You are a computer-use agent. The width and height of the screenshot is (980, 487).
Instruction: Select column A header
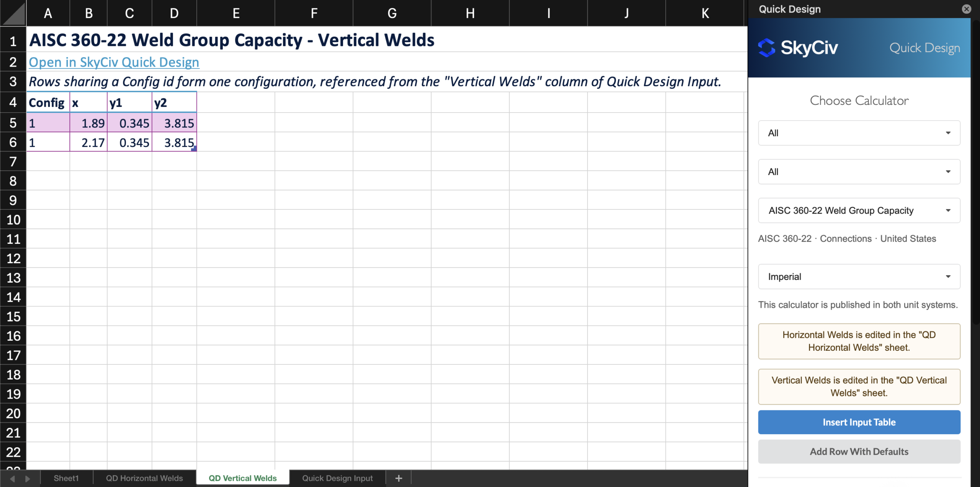pyautogui.click(x=48, y=13)
